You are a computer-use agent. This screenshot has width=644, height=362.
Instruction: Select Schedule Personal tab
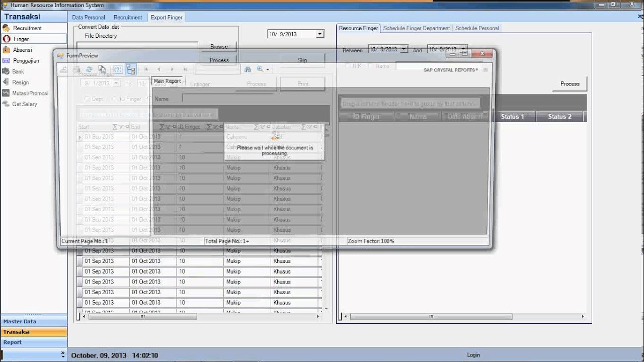click(477, 28)
